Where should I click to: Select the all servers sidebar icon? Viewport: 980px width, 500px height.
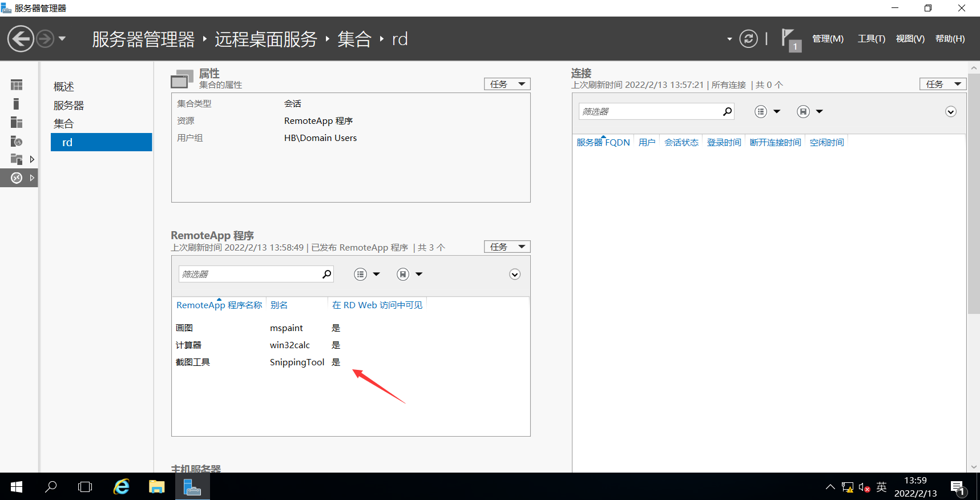(x=17, y=123)
